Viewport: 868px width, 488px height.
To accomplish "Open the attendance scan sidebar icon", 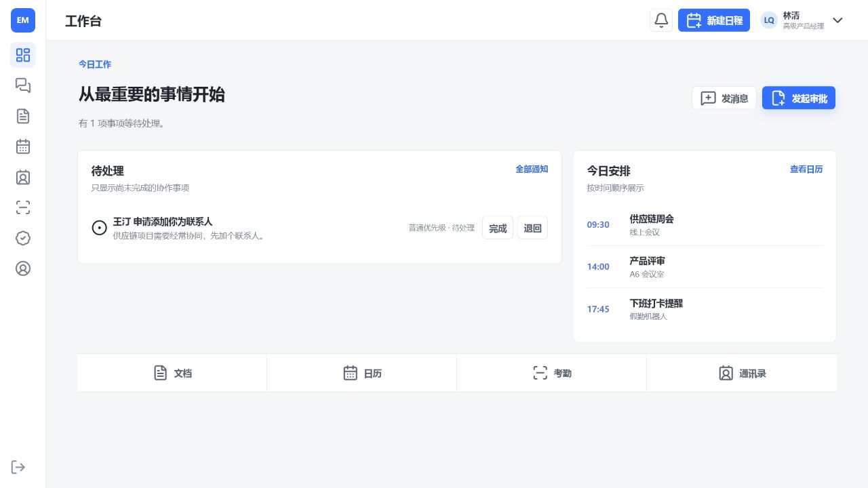I will (x=23, y=207).
